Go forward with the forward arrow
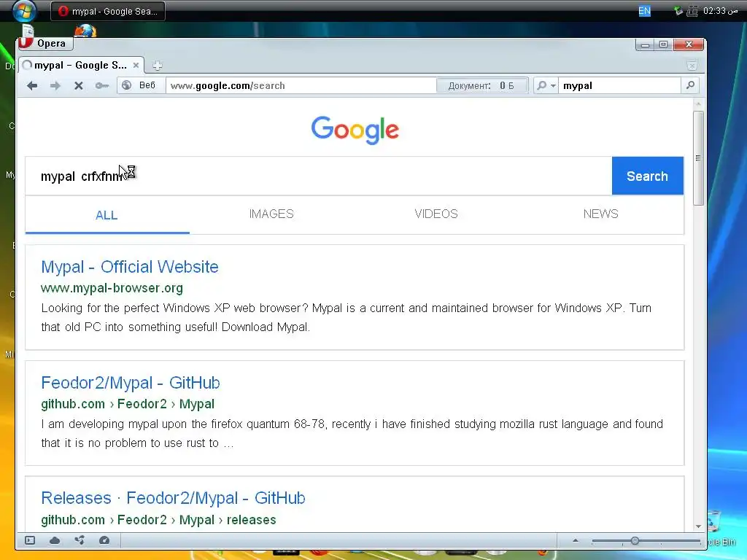This screenshot has width=747, height=560. click(55, 86)
